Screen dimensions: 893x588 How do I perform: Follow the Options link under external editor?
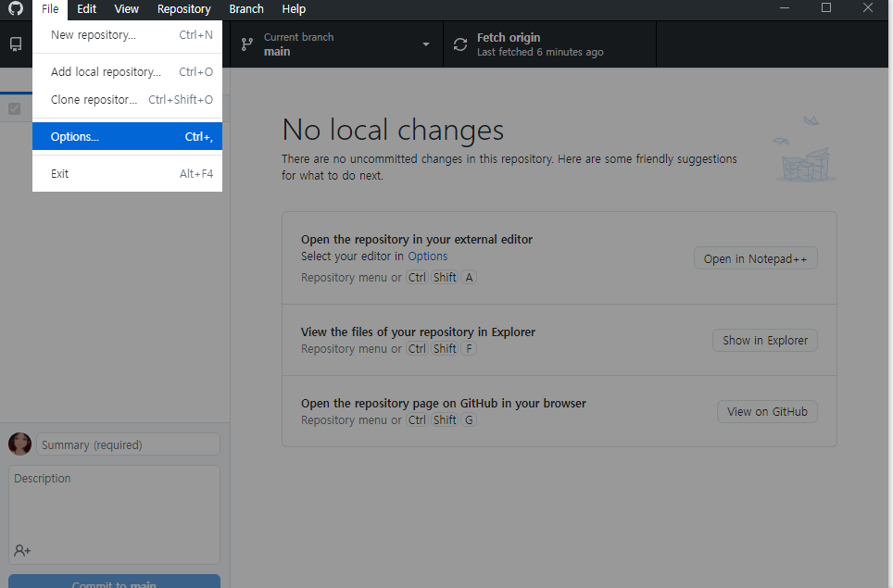click(x=428, y=256)
